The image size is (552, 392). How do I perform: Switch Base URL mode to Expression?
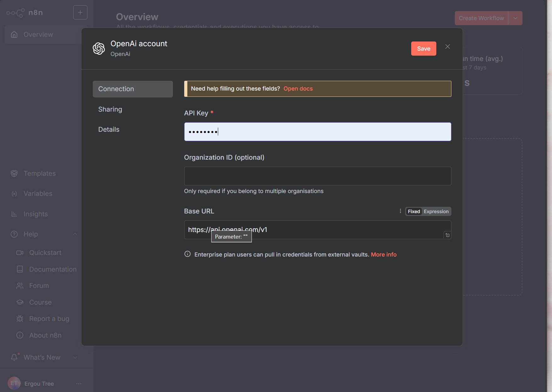point(436,212)
